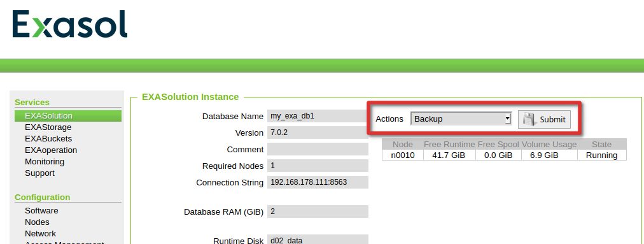
Task: Open the Actions dropdown showing Backup
Action: coord(461,119)
